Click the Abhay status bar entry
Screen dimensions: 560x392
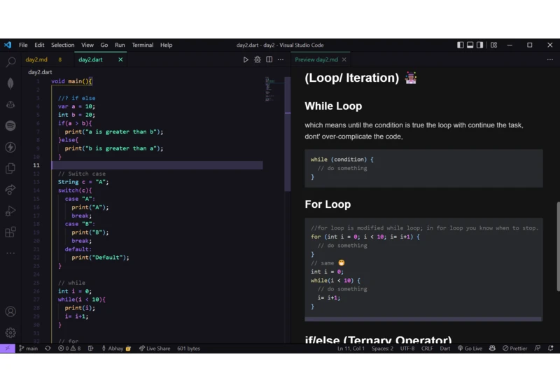point(116,349)
